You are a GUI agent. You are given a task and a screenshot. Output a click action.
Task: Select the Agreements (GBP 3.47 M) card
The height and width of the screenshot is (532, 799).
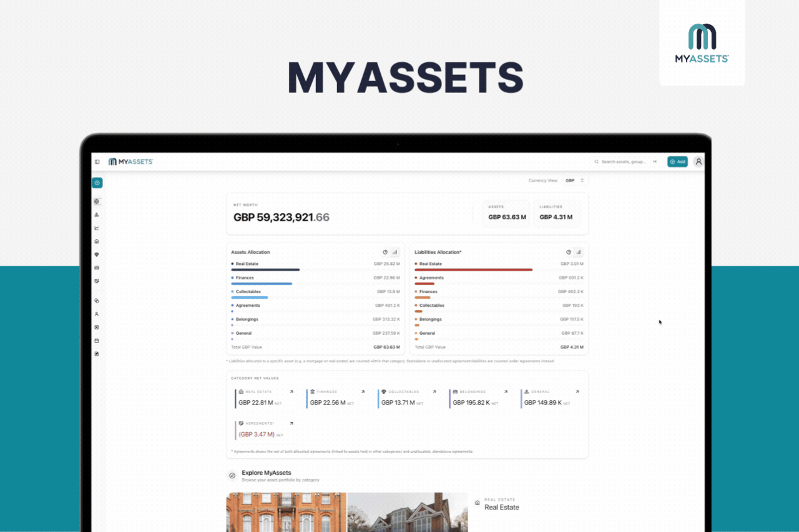click(x=265, y=430)
